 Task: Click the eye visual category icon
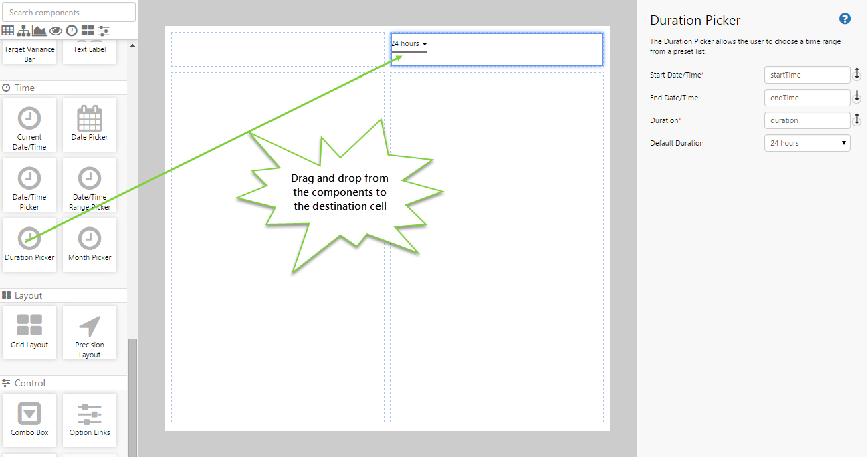click(56, 30)
